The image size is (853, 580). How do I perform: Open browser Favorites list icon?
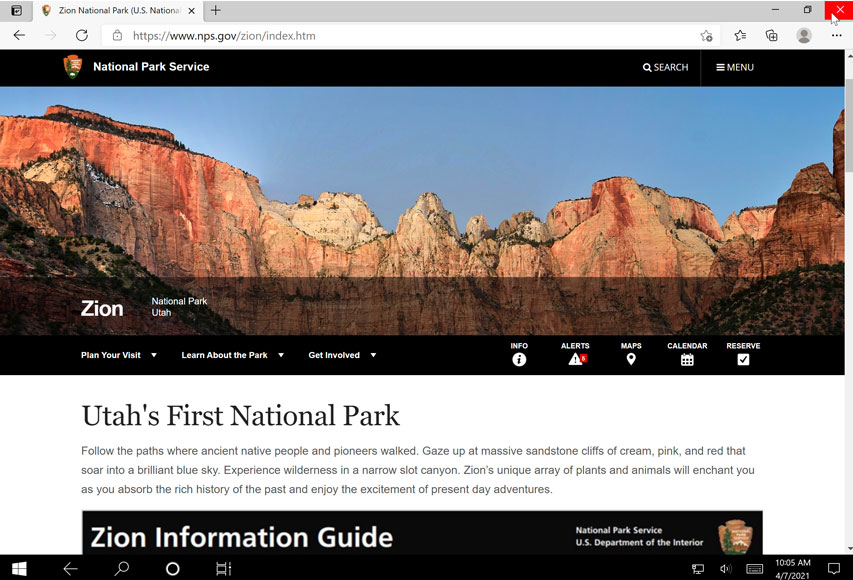click(x=740, y=35)
